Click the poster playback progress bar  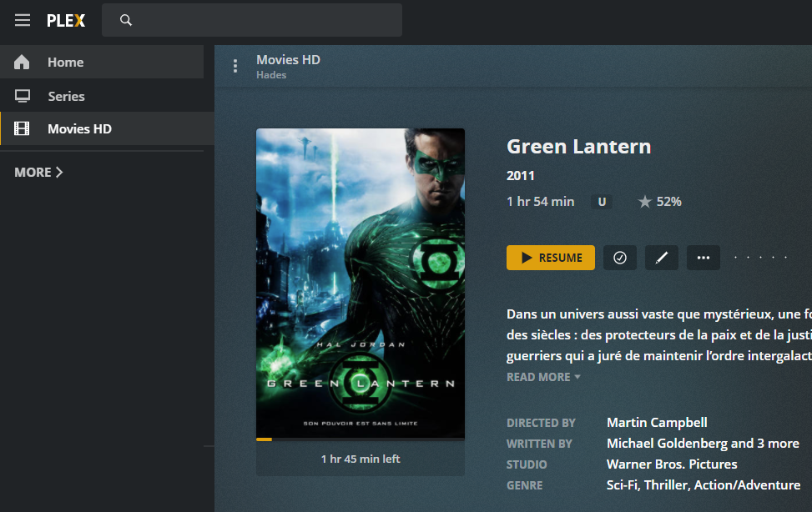361,439
